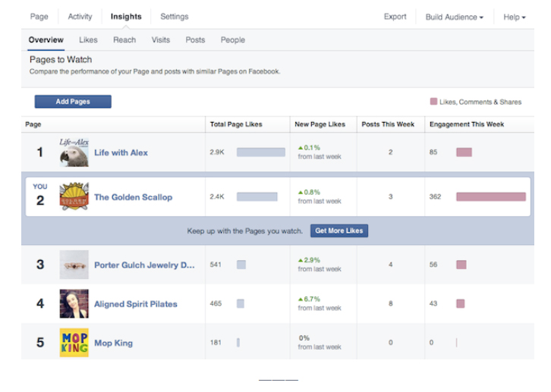Expand the Build Audience dropdown
The image size is (551, 392).
(x=455, y=17)
